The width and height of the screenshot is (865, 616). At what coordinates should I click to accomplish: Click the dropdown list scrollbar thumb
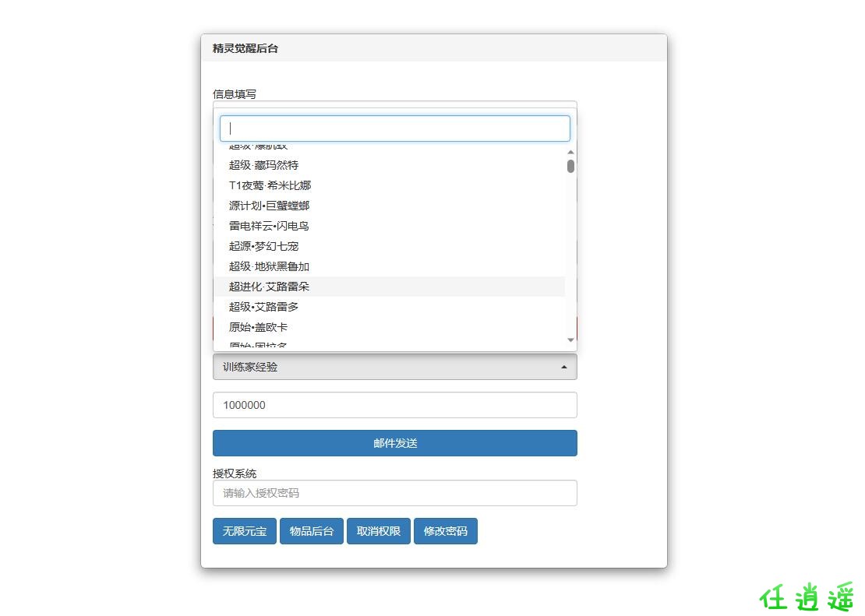[570, 166]
